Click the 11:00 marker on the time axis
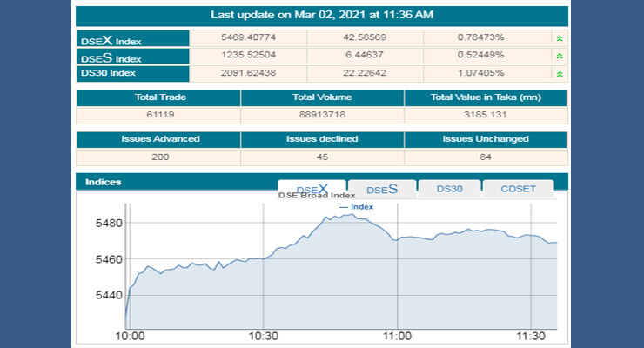Image resolution: width=644 pixels, height=348 pixels. (x=397, y=336)
